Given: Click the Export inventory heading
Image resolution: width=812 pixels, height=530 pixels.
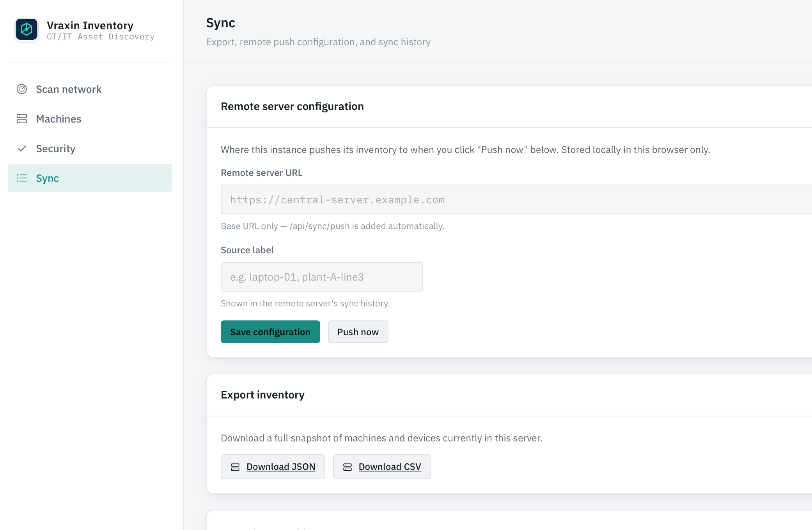Looking at the screenshot, I should (262, 395).
